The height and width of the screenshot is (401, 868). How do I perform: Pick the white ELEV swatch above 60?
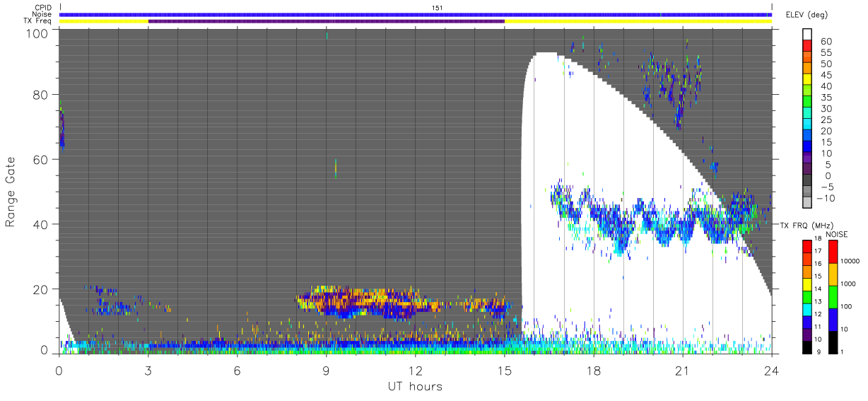pyautogui.click(x=807, y=35)
